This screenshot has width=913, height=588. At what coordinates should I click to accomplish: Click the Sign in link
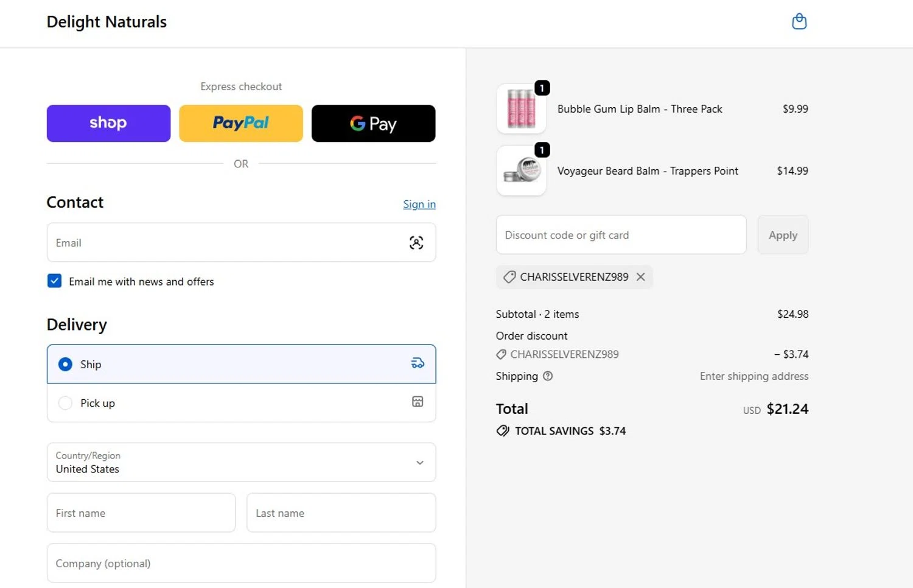click(419, 205)
